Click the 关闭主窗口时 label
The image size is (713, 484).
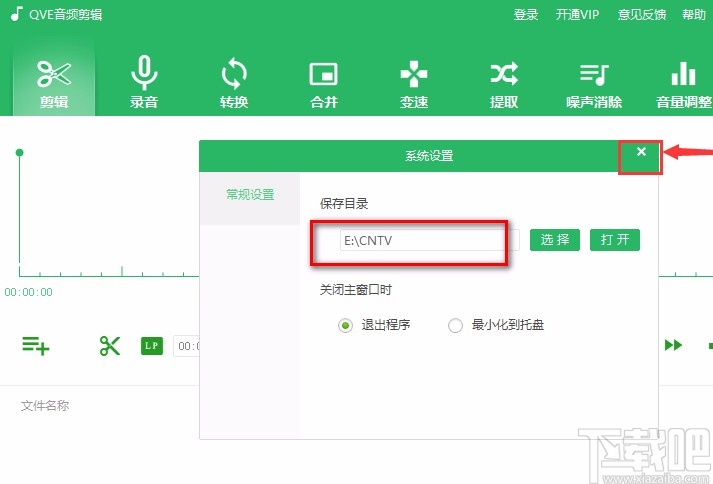[x=356, y=290]
